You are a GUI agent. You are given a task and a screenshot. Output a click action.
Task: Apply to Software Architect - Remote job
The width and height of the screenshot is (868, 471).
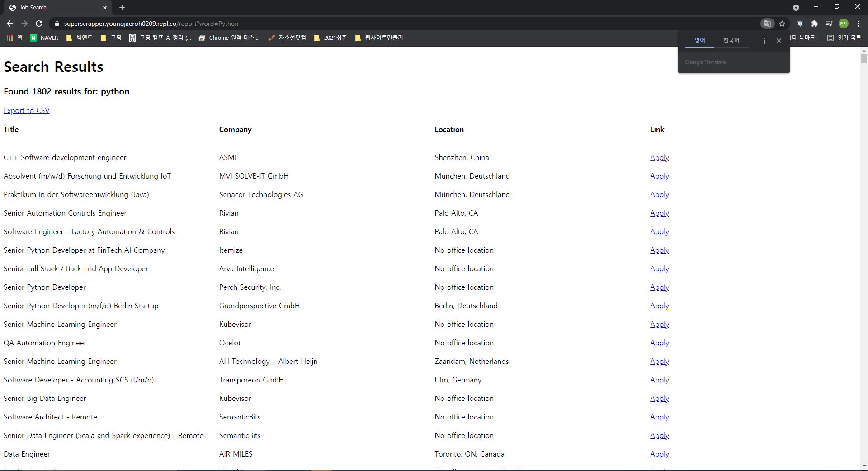coord(660,417)
